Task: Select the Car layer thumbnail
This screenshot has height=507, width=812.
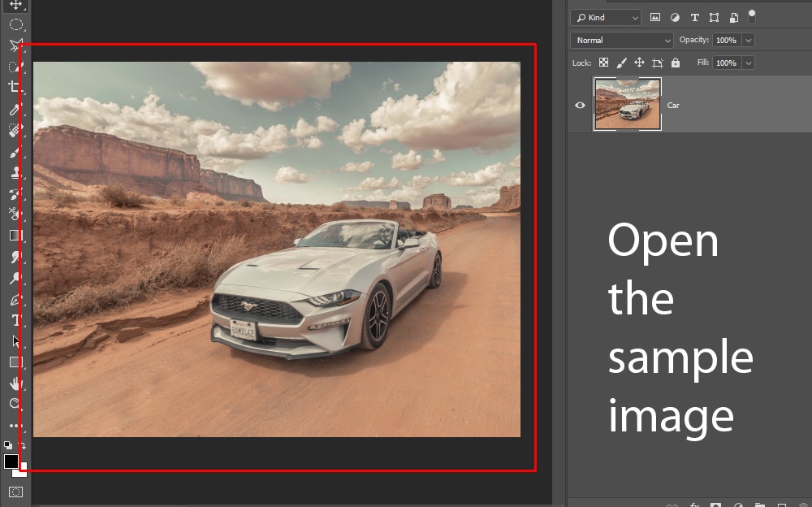Action: [628, 104]
